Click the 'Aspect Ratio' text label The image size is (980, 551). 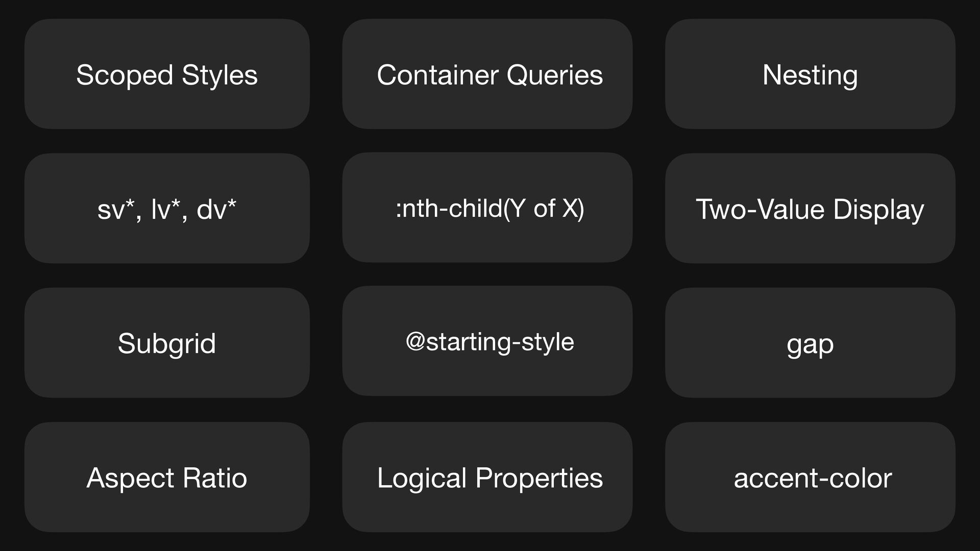click(167, 479)
